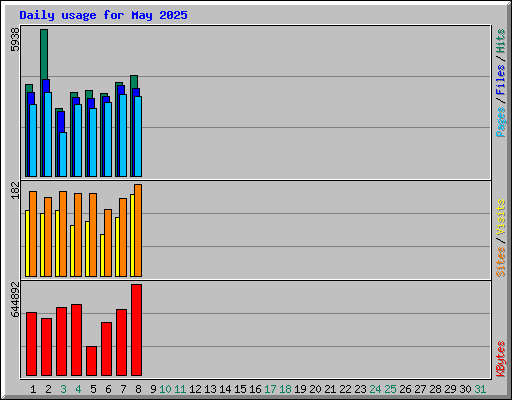Screen dimensions: 512x400
Task: Click the cyan Pages bar for day 3
Action: click(x=63, y=154)
